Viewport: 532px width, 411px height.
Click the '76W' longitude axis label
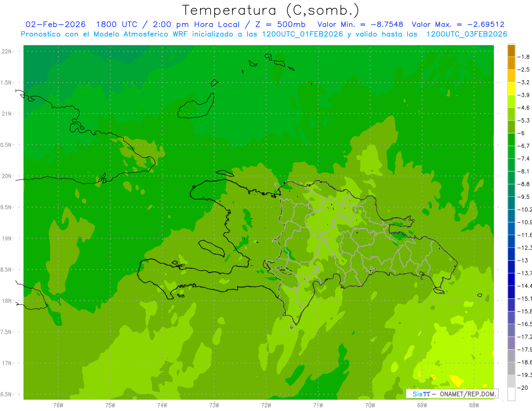(58, 405)
